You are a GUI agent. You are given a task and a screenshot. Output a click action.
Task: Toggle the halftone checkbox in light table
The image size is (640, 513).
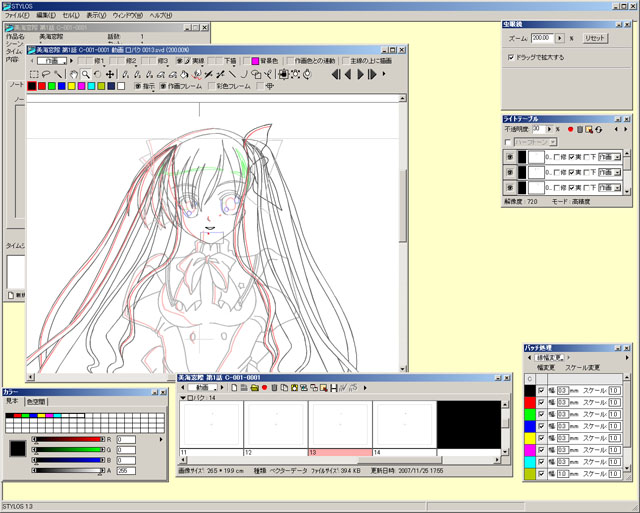(x=508, y=142)
